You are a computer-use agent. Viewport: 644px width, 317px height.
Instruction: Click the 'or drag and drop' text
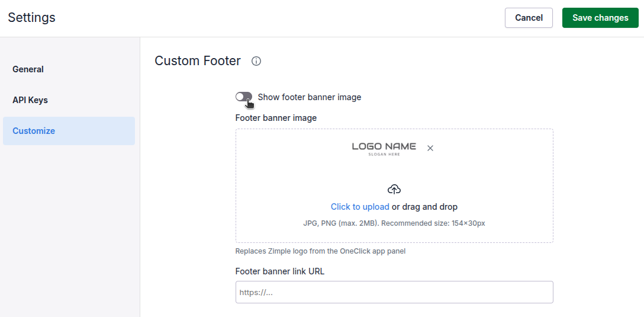(424, 207)
